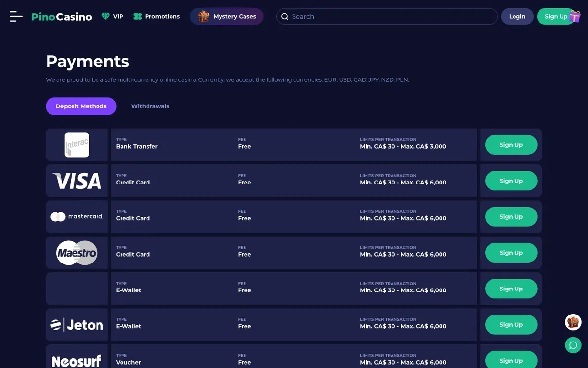This screenshot has height=368, width=588.
Task: Click the Mastercard payment logo
Action: pos(77,216)
